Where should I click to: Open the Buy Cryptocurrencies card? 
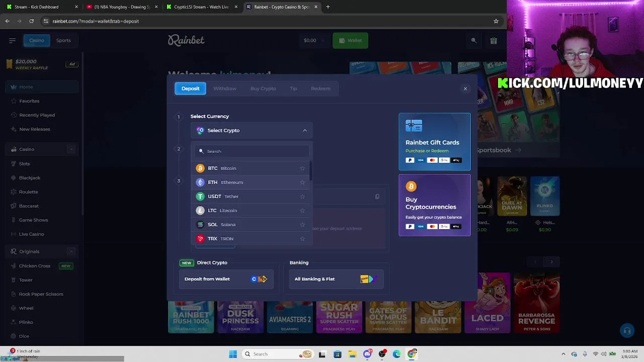pyautogui.click(x=435, y=205)
